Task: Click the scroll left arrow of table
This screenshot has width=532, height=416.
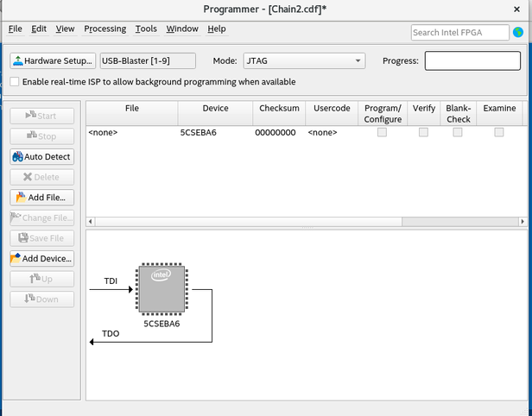Action: point(90,222)
